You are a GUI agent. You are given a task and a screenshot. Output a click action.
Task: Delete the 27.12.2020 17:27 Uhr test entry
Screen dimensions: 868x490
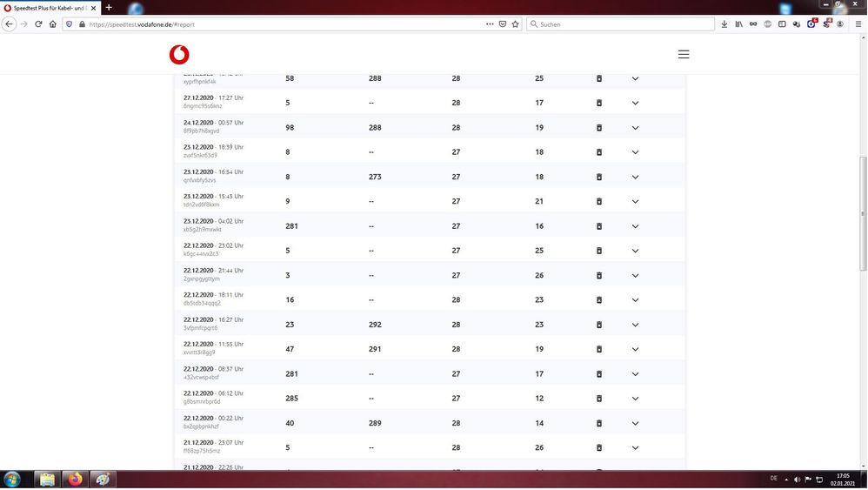click(599, 103)
